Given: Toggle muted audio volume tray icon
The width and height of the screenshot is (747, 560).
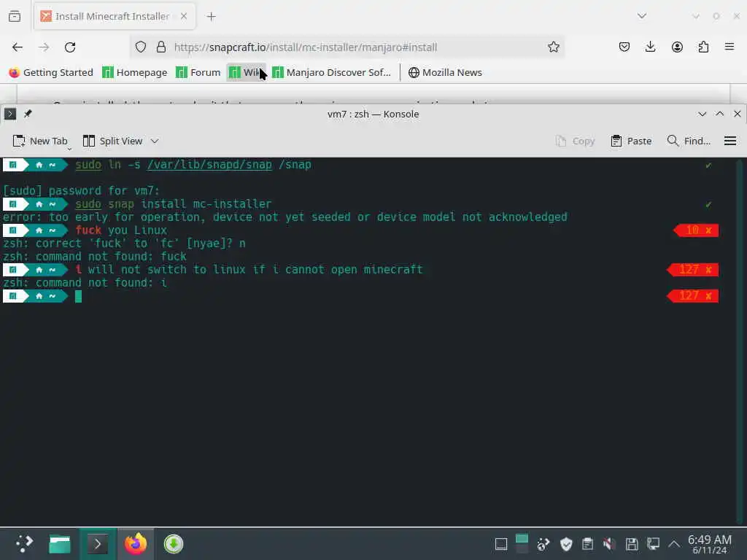Looking at the screenshot, I should (x=609, y=544).
